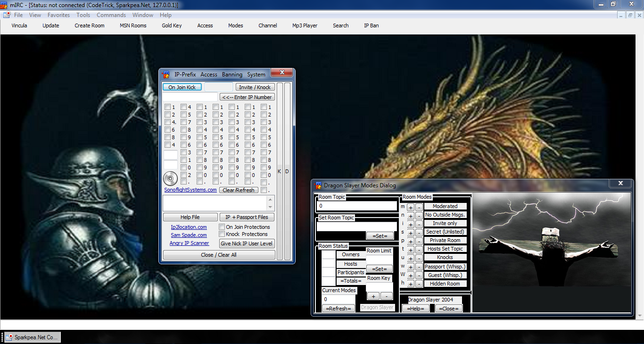Open System menu in the IP dialog
644x344 pixels.
pyautogui.click(x=256, y=75)
